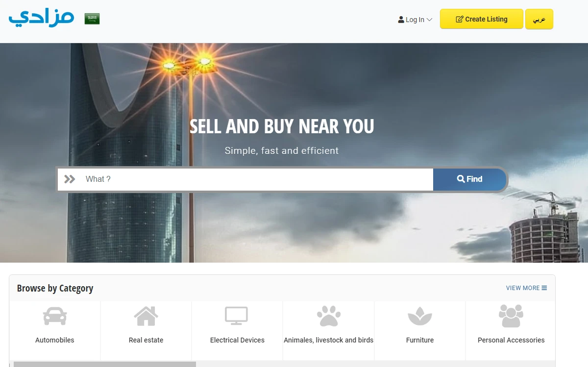
Task: Click the Find search button
Action: pyautogui.click(x=470, y=179)
